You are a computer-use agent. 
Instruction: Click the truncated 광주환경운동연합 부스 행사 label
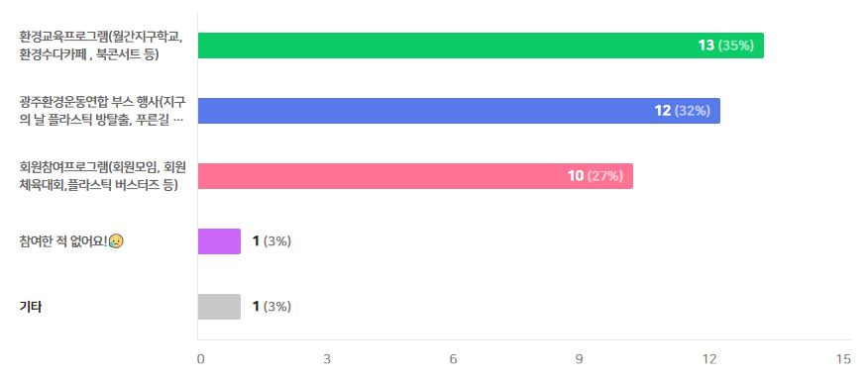(102, 111)
